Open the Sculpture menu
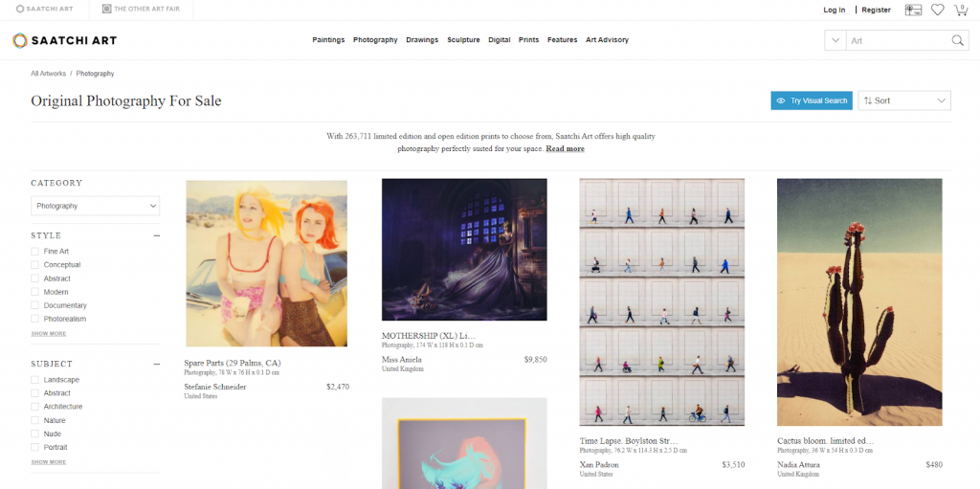 (x=463, y=40)
